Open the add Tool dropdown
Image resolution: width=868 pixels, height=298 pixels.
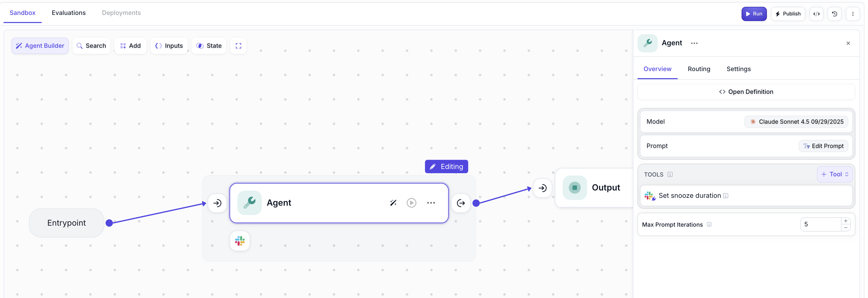pos(834,174)
